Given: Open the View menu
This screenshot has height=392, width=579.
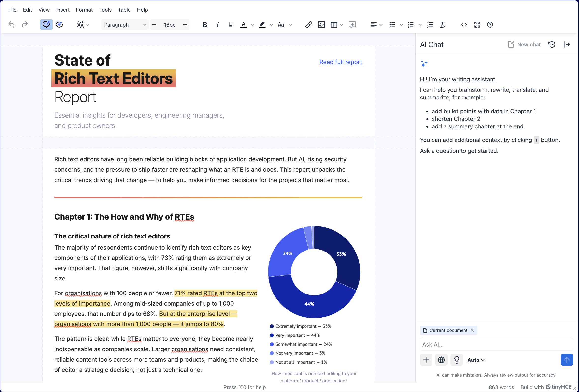Looking at the screenshot, I should [x=44, y=10].
